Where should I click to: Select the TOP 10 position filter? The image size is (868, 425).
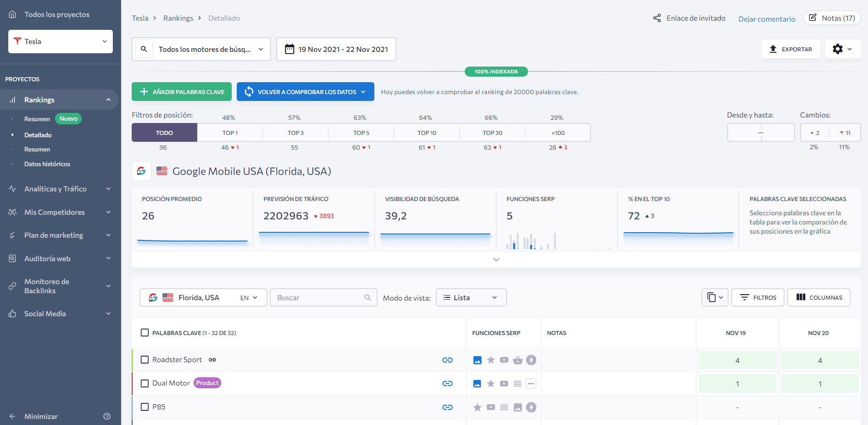tap(427, 133)
